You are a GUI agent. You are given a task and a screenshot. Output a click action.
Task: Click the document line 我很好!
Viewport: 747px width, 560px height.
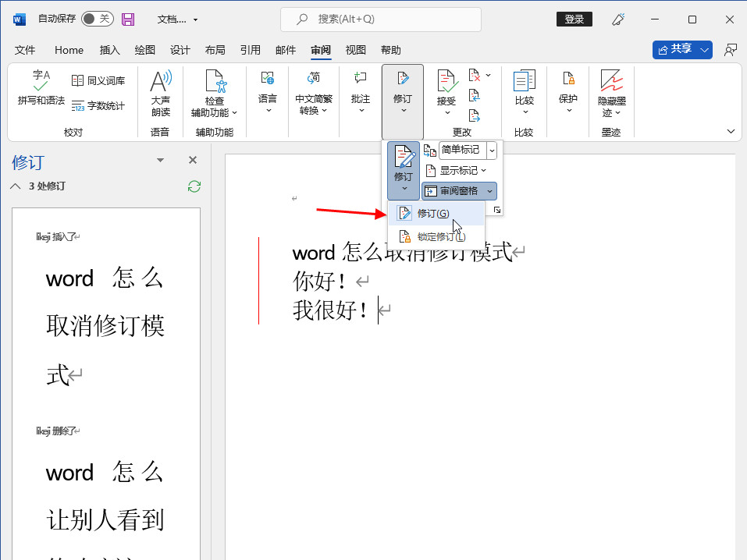click(x=341, y=310)
